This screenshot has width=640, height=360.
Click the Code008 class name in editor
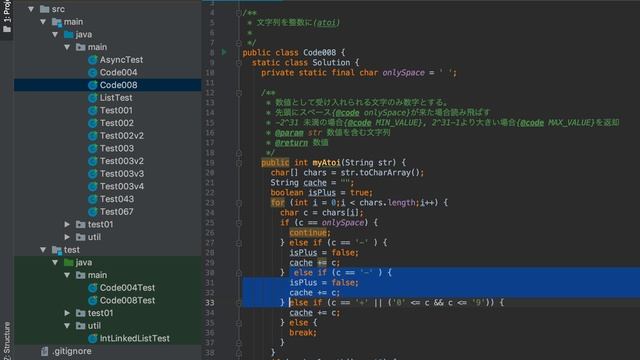pos(320,53)
